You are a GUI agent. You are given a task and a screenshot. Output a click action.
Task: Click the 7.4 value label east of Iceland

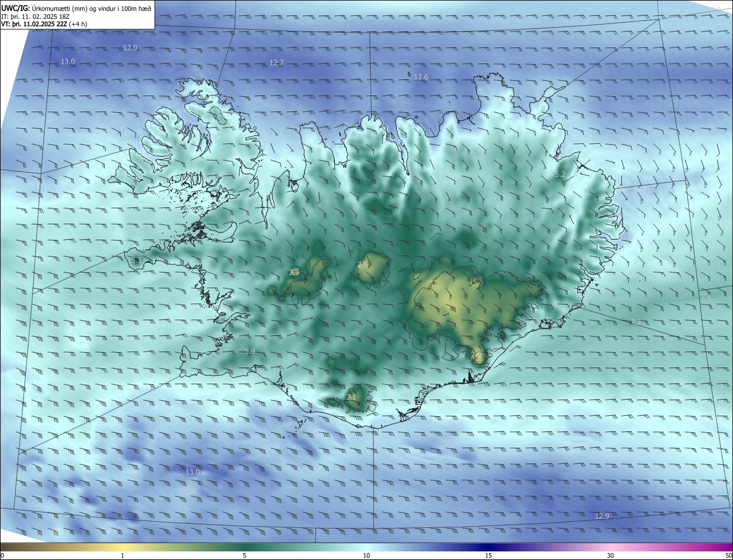point(706,296)
